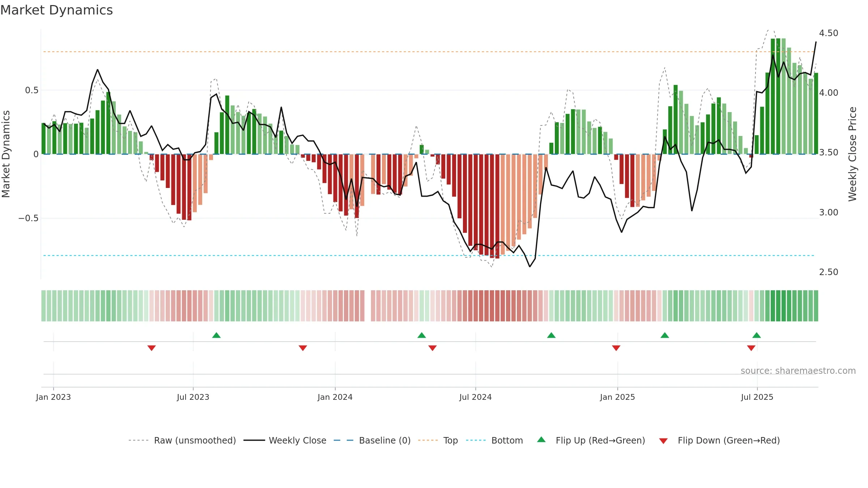Click the 2.50 price axis label

click(x=829, y=272)
